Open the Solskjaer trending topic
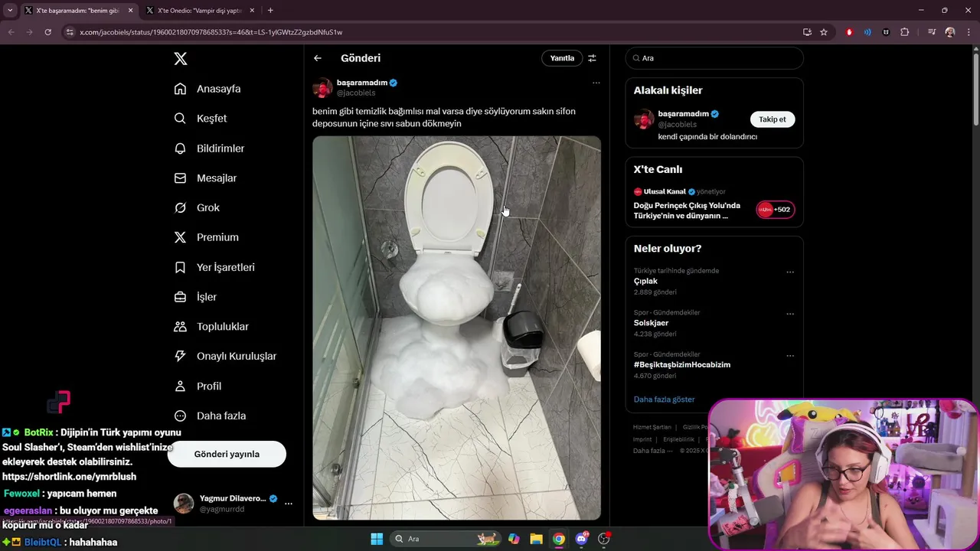Viewport: 980px width, 551px height. click(652, 323)
